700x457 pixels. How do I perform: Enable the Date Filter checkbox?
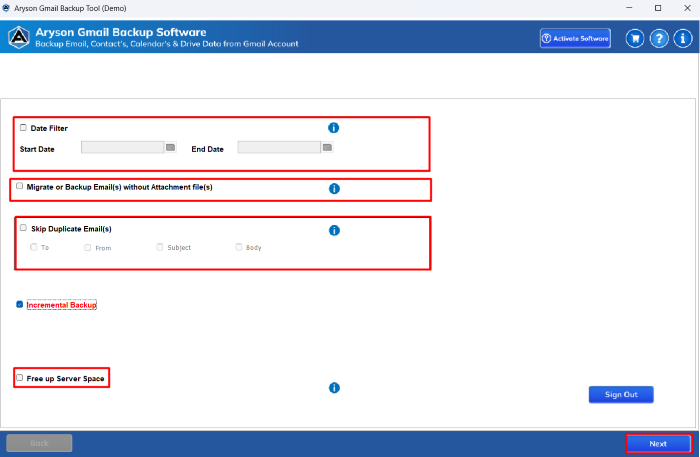tap(23, 128)
